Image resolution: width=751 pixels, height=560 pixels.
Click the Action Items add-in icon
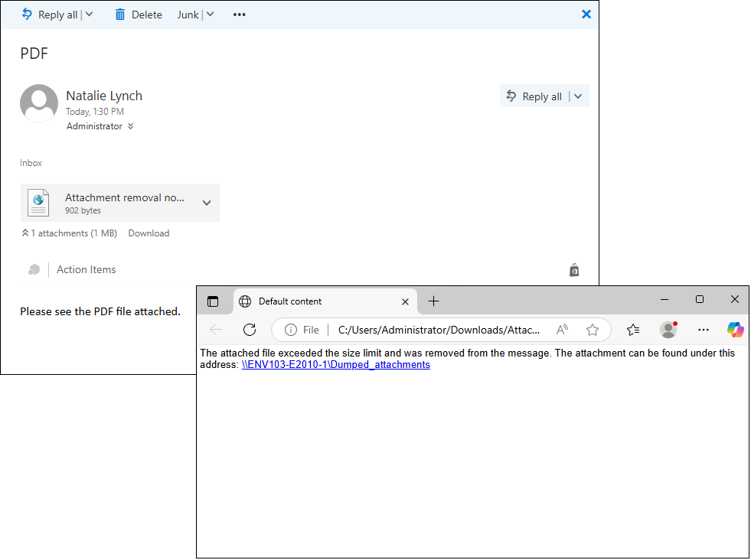[x=34, y=269]
